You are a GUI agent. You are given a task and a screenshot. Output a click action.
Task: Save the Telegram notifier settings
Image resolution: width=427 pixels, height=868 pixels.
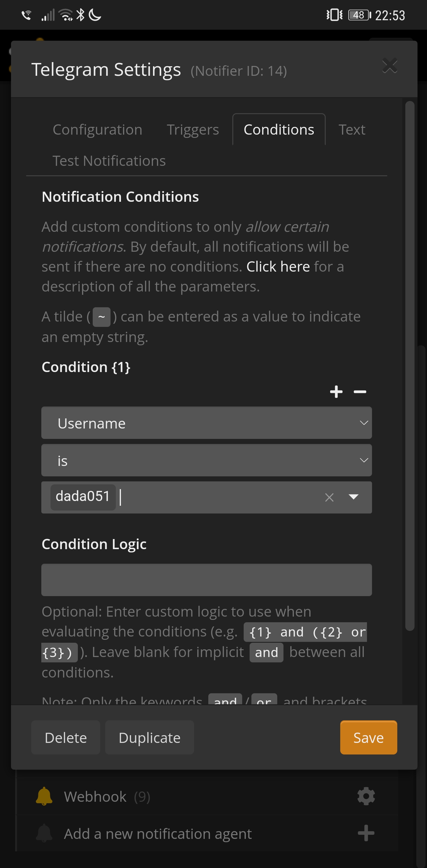[x=368, y=738]
